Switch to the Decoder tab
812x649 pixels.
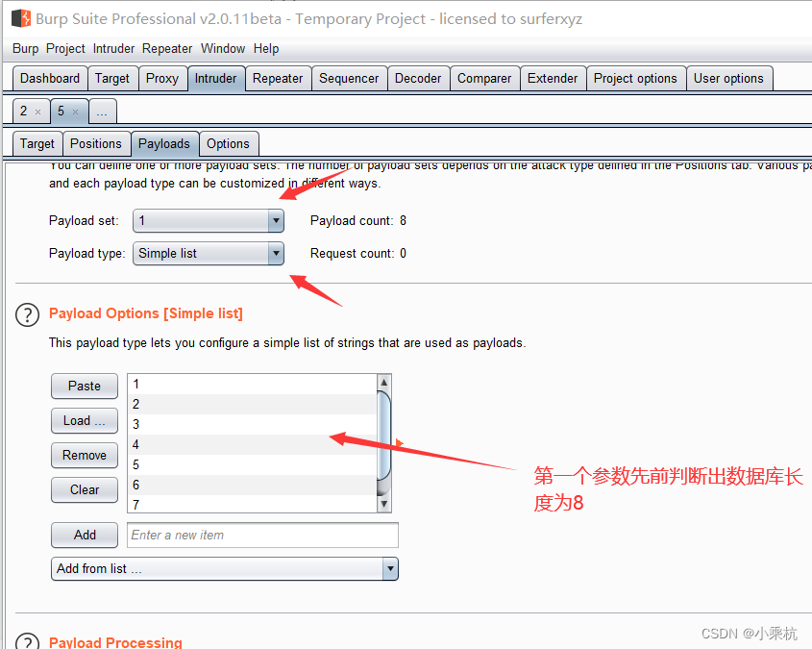(418, 78)
